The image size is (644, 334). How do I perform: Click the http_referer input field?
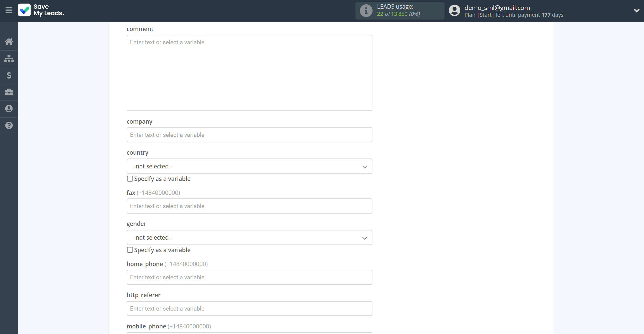point(249,309)
